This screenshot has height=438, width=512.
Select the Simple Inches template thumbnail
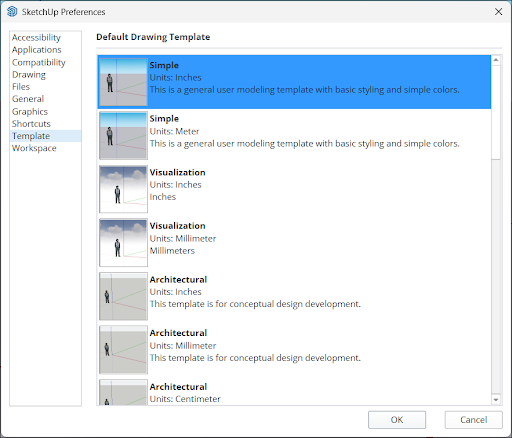(x=123, y=82)
